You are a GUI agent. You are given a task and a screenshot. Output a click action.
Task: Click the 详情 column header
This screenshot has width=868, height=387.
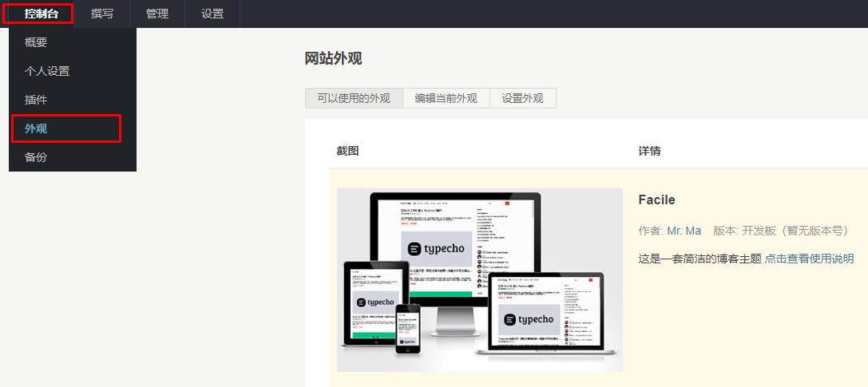coord(649,151)
